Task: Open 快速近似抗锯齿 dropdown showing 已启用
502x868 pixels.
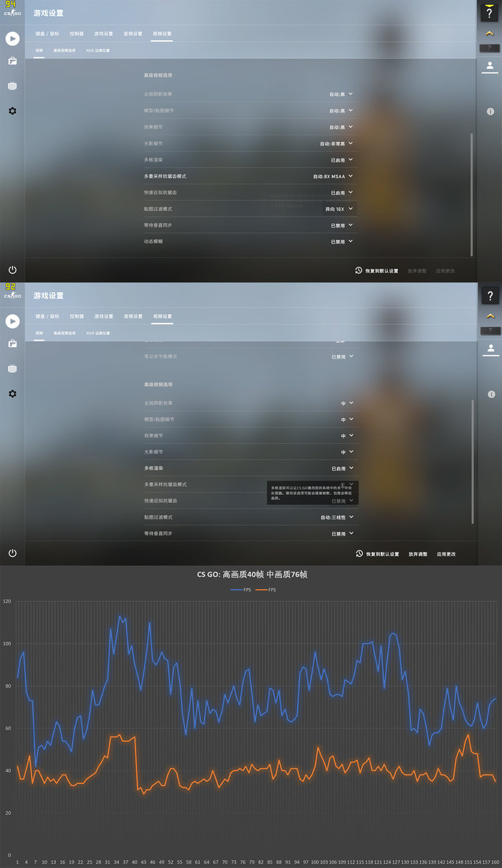Action: (x=342, y=192)
